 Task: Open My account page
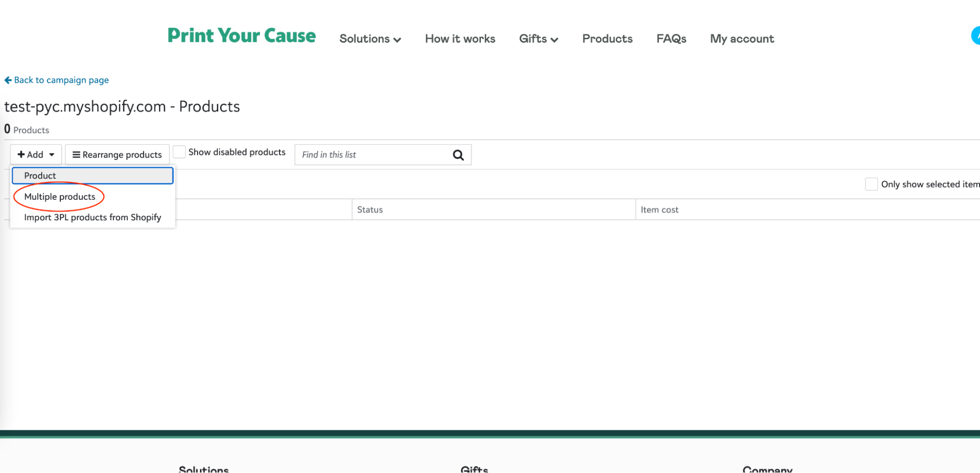pos(742,39)
